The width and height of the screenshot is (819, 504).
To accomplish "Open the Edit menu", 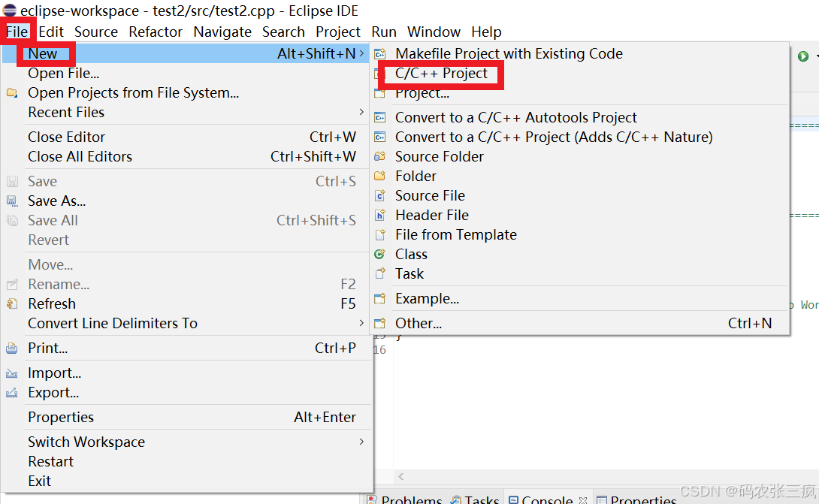I will [x=51, y=32].
